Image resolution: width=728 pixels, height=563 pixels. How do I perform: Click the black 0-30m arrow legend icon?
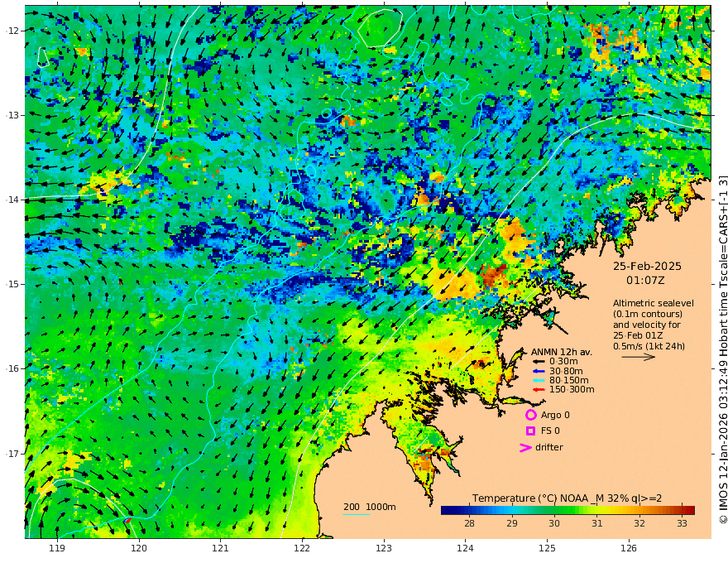538,361
